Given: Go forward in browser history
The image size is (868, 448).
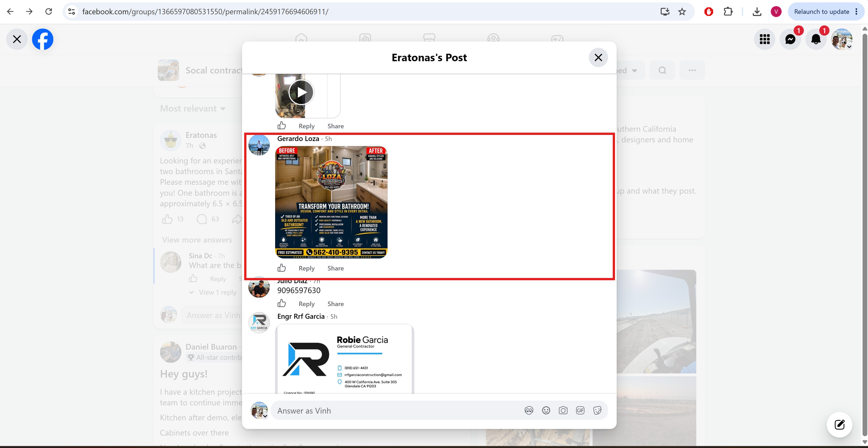Looking at the screenshot, I should click(x=29, y=12).
